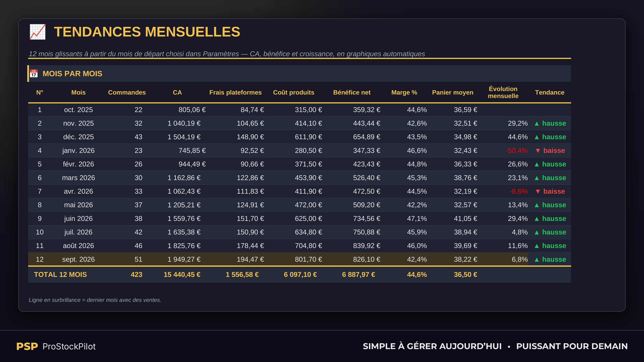Viewport: 644px width, 362px height.
Task: Click the red baisse arrow for janv. 2026
Action: pyautogui.click(x=538, y=151)
